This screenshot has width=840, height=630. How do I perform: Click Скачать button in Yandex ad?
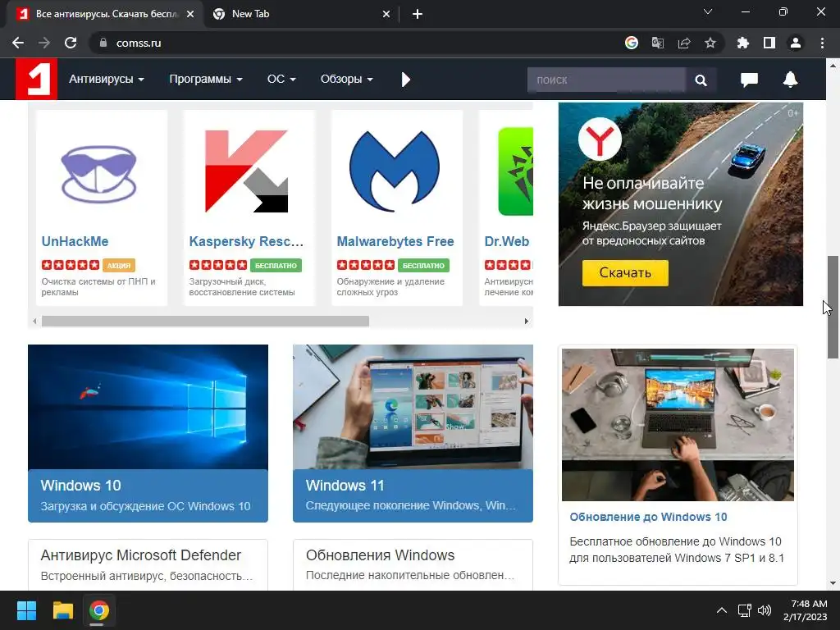pyautogui.click(x=625, y=272)
